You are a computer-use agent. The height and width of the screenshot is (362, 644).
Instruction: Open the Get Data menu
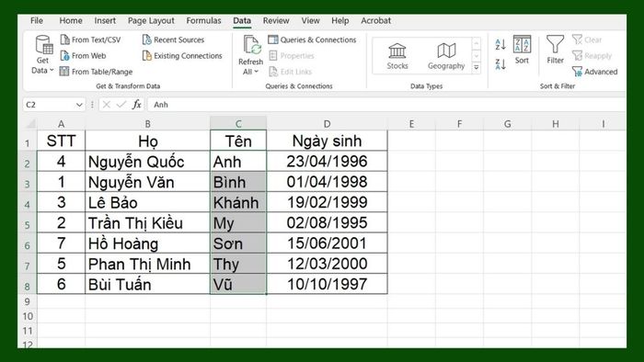coord(43,55)
